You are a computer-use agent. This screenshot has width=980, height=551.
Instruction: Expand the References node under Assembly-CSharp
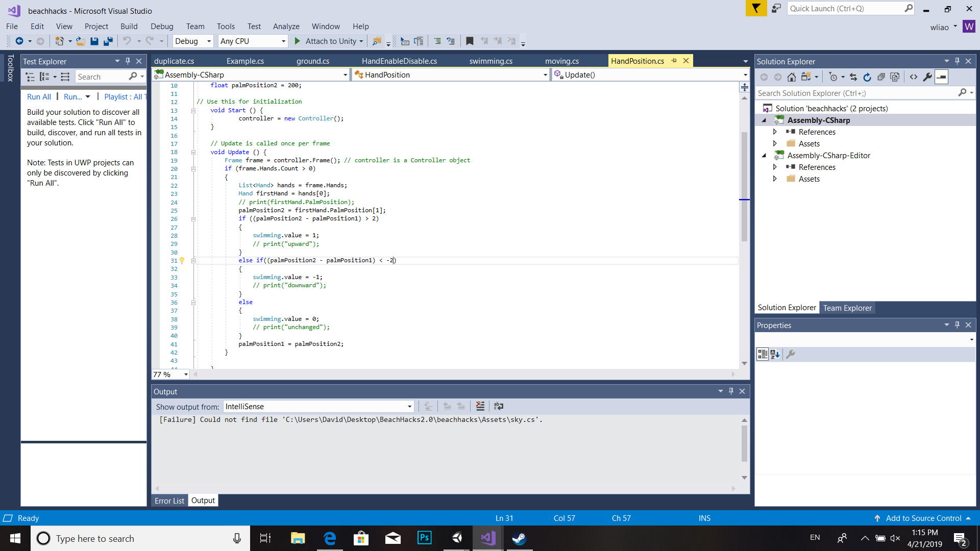point(775,132)
